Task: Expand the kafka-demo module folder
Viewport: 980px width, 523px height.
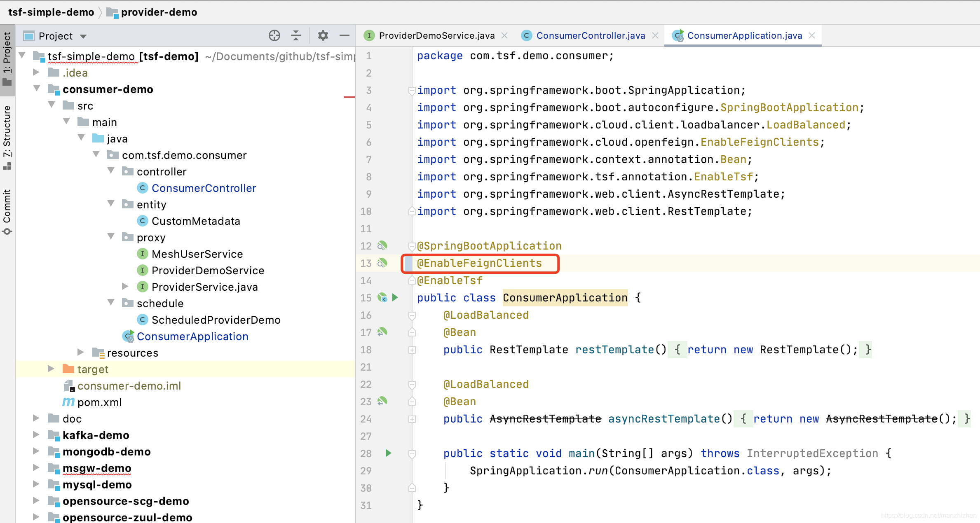Action: pos(36,435)
